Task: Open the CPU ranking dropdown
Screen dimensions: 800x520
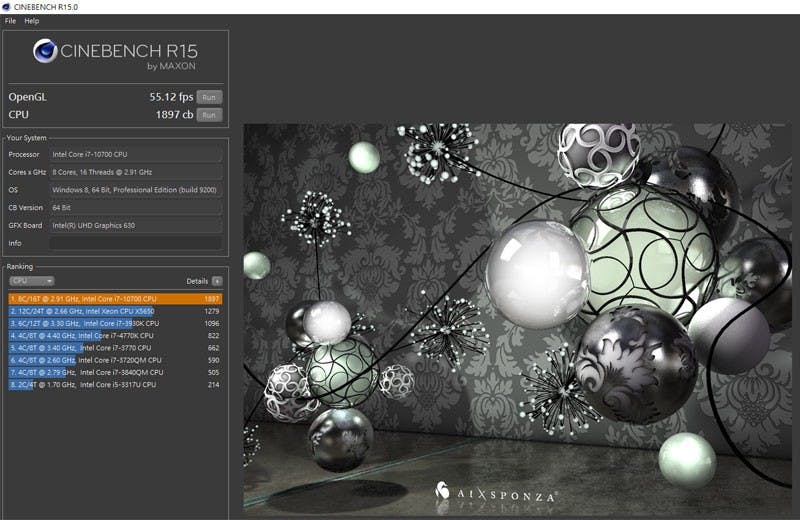Action: pos(32,281)
